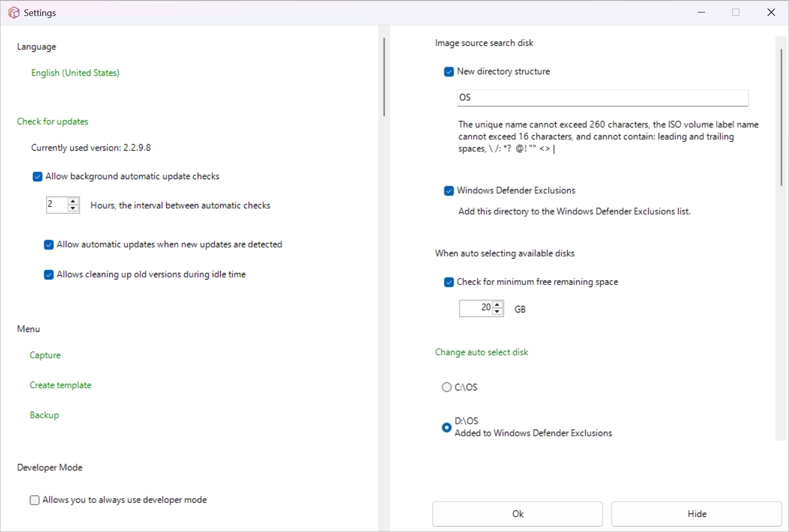
Task: Disable background automatic update checks
Action: [x=37, y=177]
